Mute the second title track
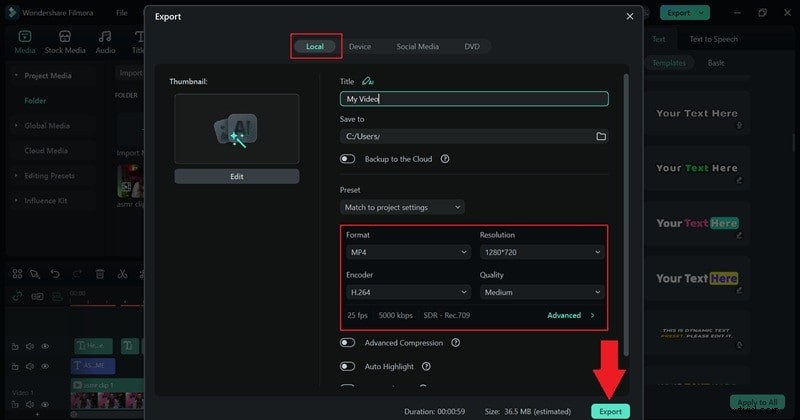This screenshot has width=800, height=420. (x=30, y=366)
